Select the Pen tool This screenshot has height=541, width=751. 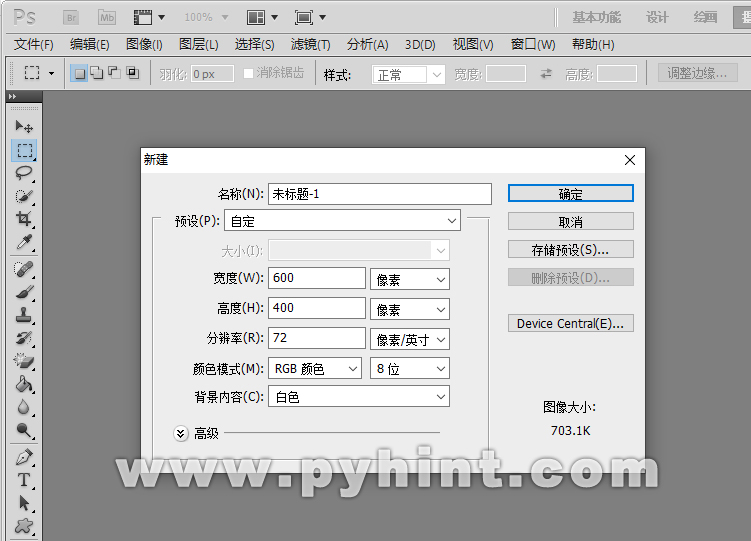click(24, 457)
